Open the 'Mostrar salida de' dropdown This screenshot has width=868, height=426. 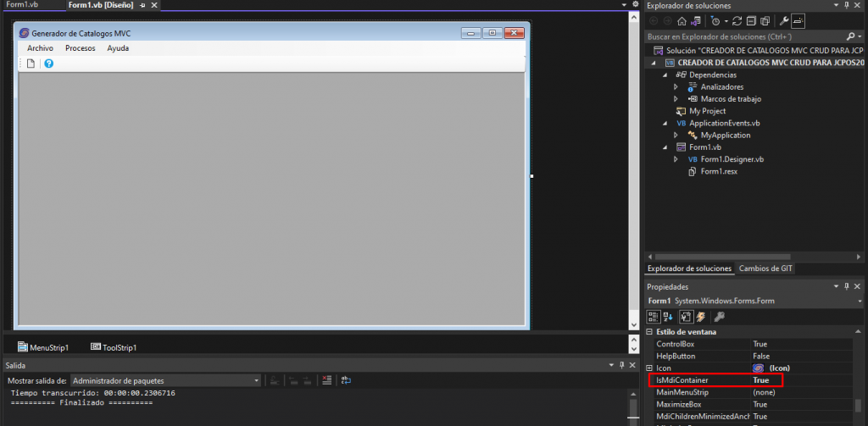pyautogui.click(x=256, y=381)
